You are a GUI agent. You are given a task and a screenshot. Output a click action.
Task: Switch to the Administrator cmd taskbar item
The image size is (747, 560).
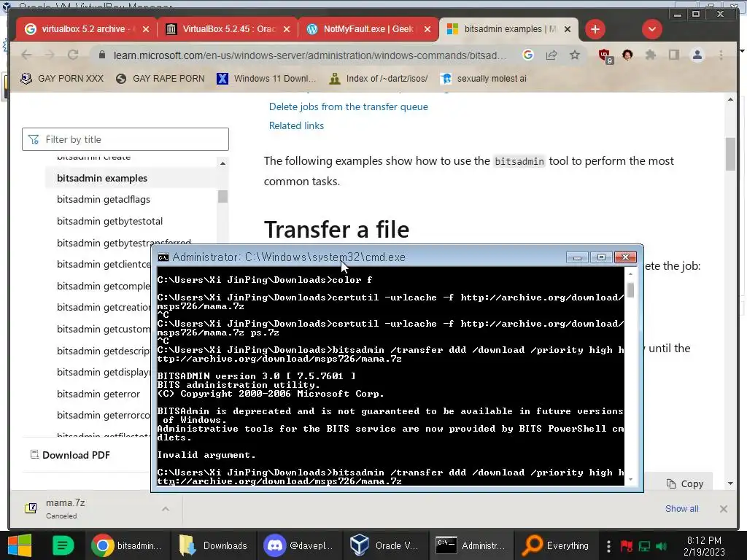tap(471, 545)
